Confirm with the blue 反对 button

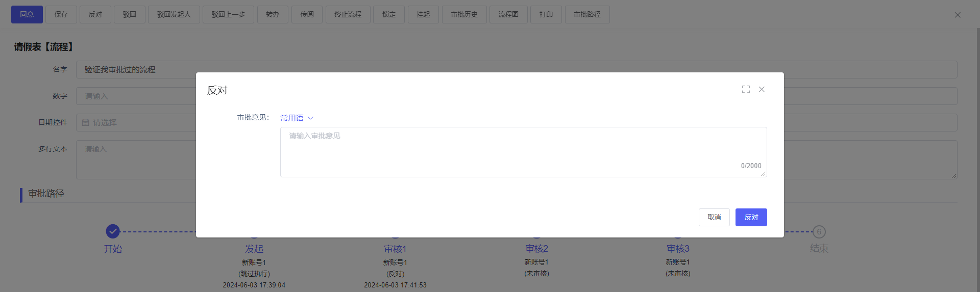click(751, 217)
